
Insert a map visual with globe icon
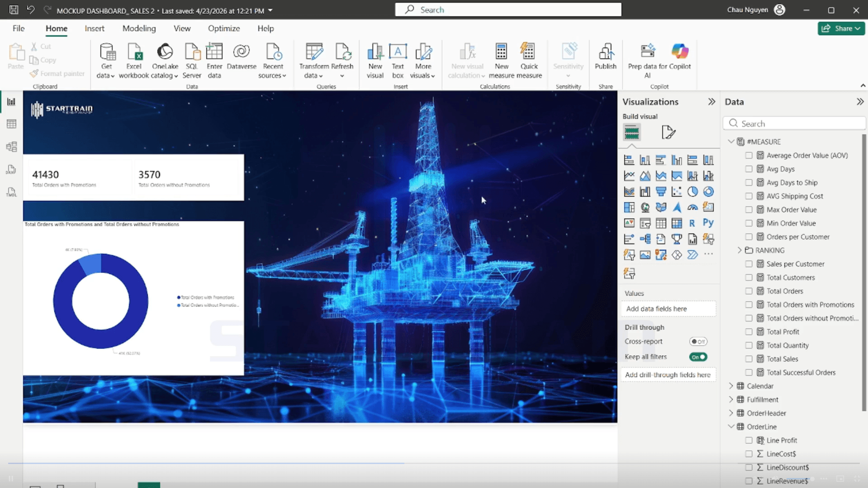pyautogui.click(x=645, y=208)
